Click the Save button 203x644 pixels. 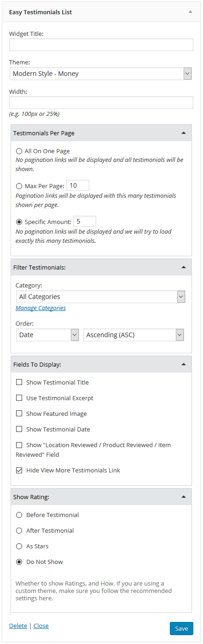(181, 628)
